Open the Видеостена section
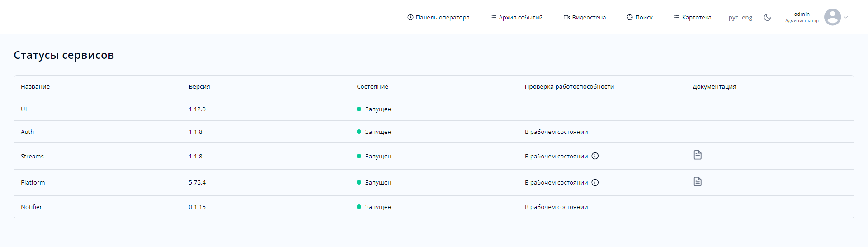This screenshot has height=247, width=868. click(x=585, y=18)
